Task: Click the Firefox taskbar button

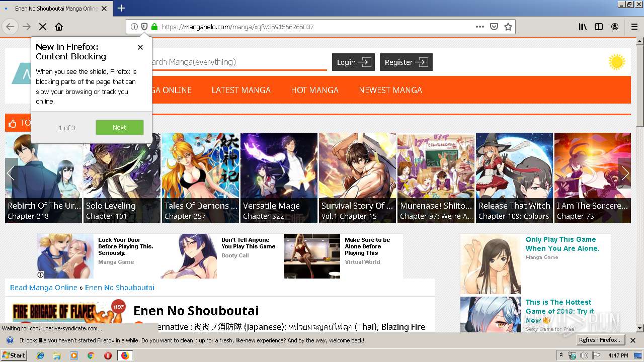Action: (125, 355)
